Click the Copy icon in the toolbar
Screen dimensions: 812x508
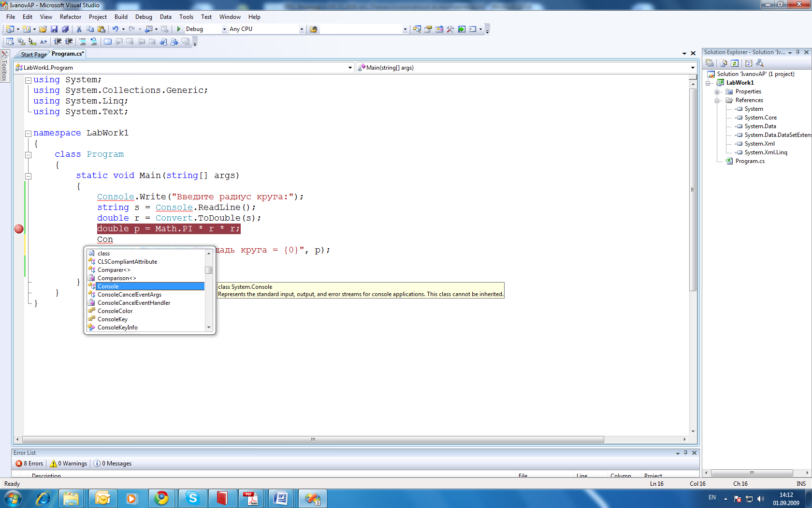(x=90, y=29)
